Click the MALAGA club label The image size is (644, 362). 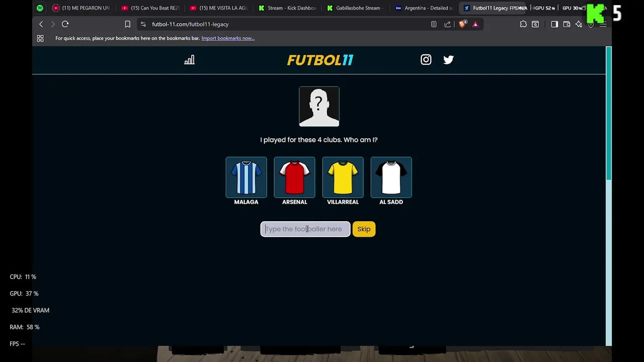tap(246, 202)
